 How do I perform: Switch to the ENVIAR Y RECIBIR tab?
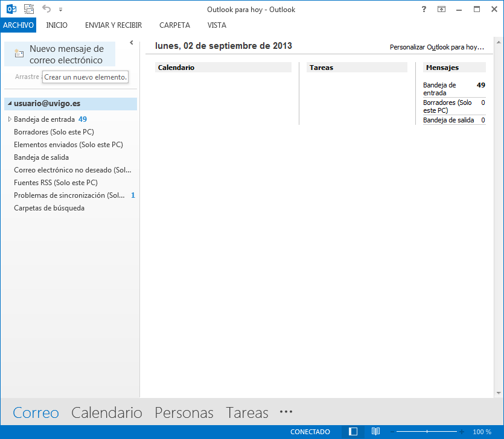tap(113, 25)
